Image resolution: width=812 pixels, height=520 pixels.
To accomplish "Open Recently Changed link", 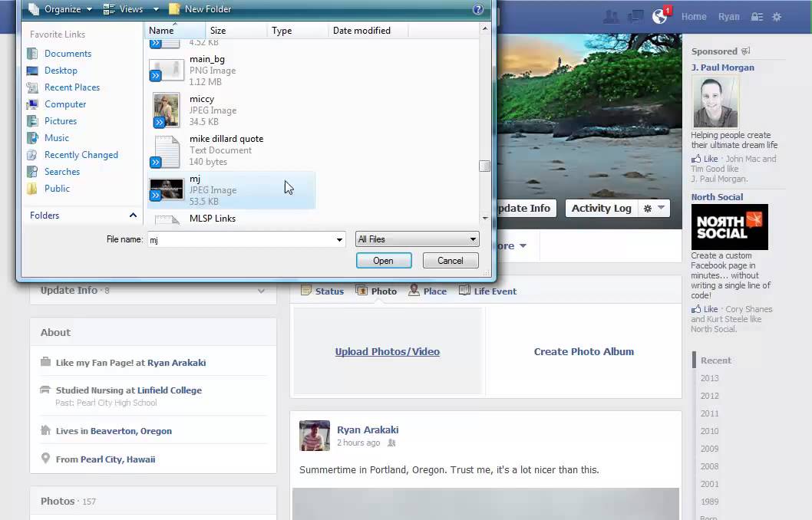I will [x=81, y=155].
